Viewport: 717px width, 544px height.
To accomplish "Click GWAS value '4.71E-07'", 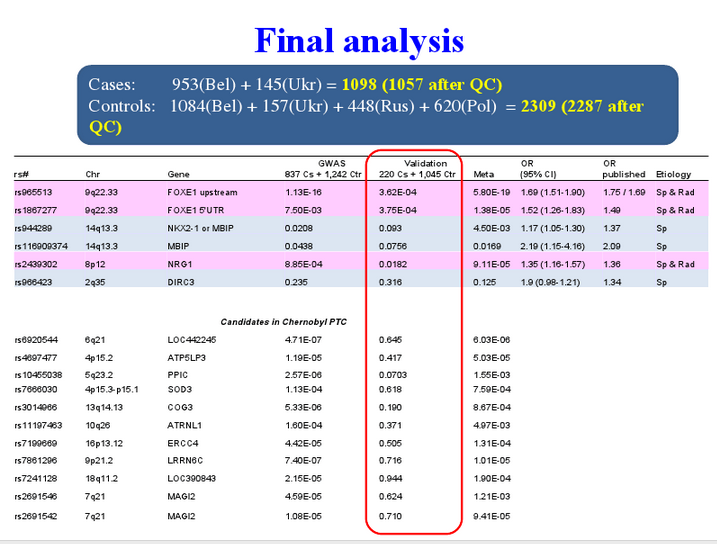I will click(x=303, y=340).
